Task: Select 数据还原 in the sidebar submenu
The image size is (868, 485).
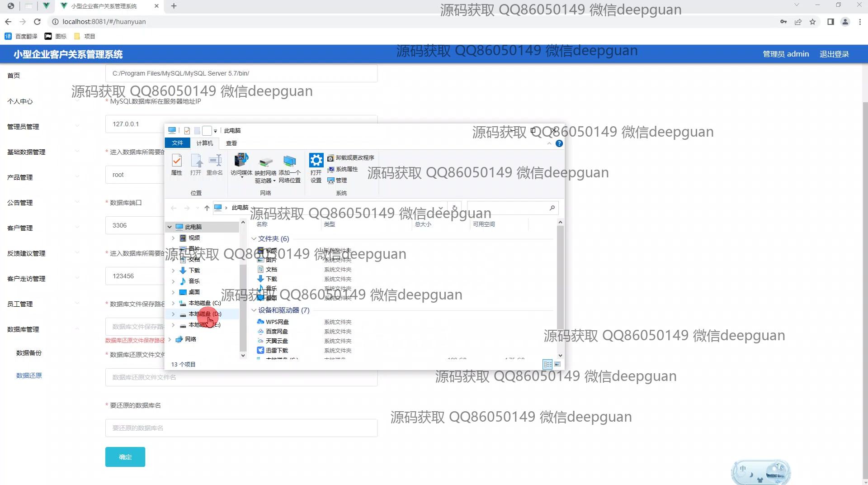Action: tap(29, 376)
